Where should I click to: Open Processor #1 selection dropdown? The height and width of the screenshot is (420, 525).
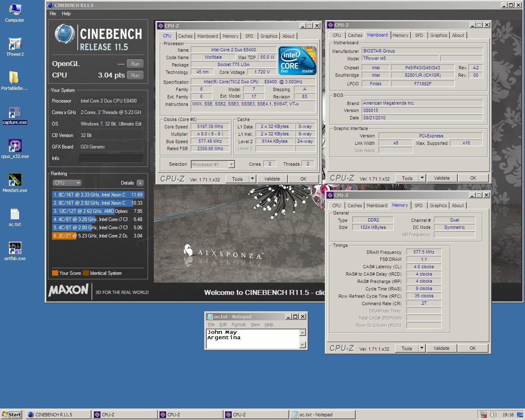[x=213, y=164]
